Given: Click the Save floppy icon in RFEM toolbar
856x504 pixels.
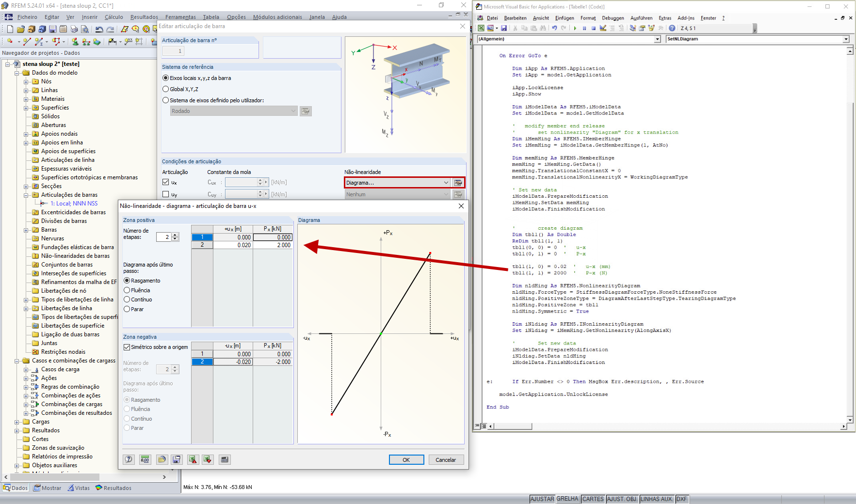Looking at the screenshot, I should click(x=53, y=29).
